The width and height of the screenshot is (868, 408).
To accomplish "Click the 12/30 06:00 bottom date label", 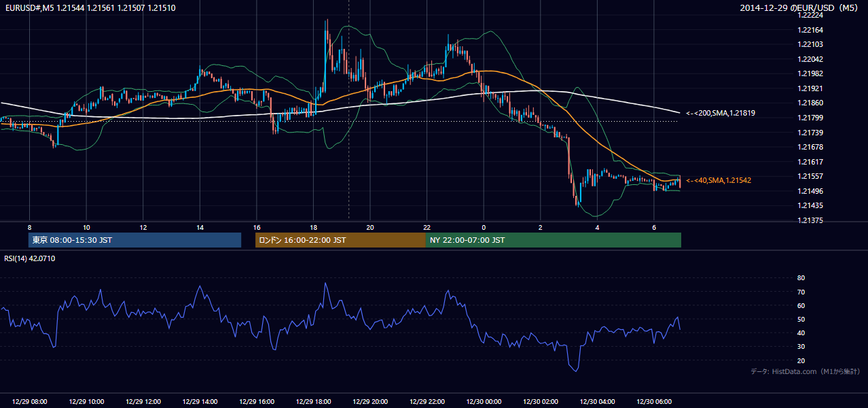I will [654, 402].
